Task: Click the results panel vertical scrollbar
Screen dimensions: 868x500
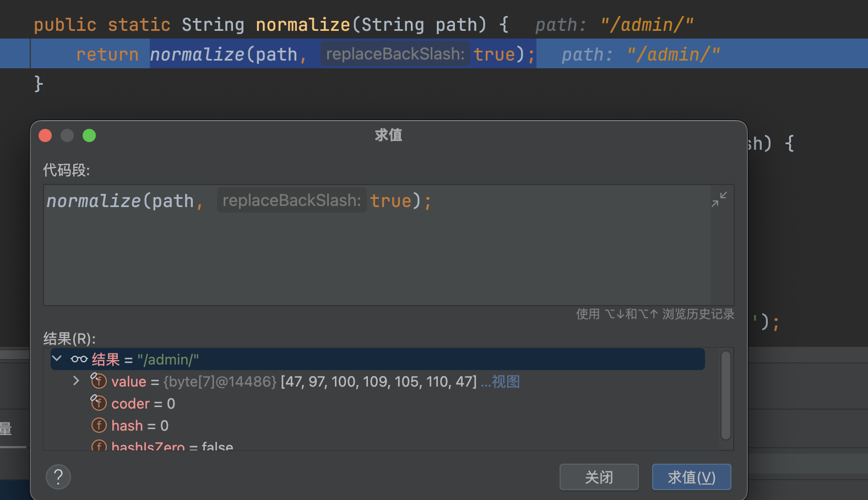Action: 725,395
